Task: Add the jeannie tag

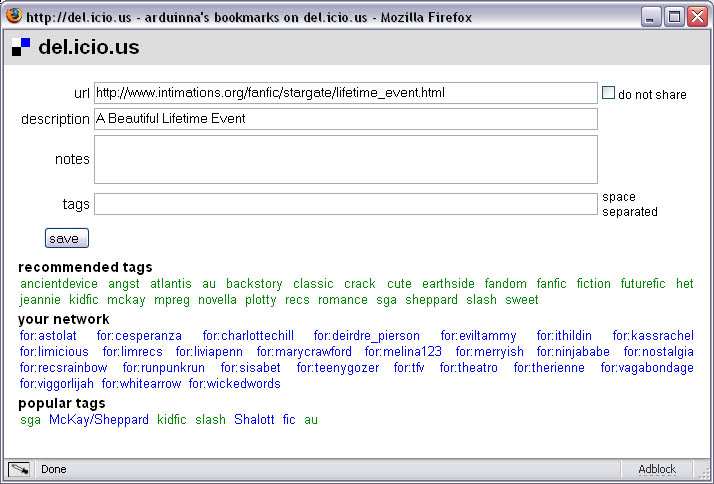Action: coord(40,300)
